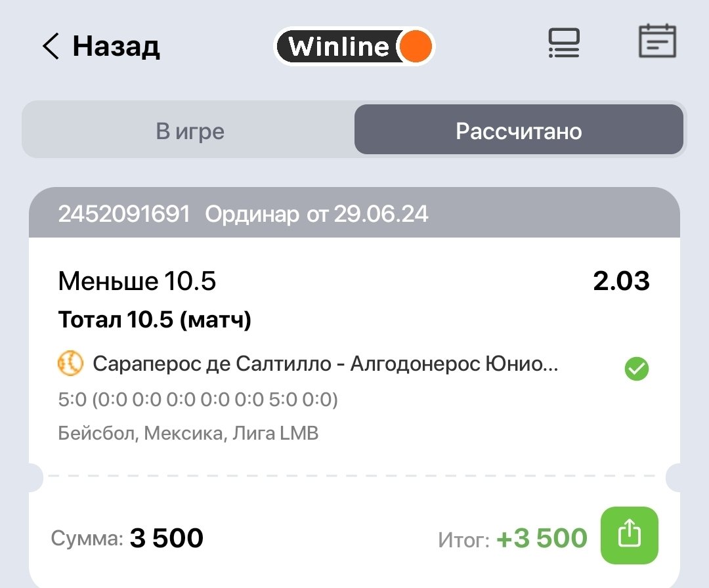Open the calendar date filter icon
The width and height of the screenshot is (709, 588).
(657, 42)
